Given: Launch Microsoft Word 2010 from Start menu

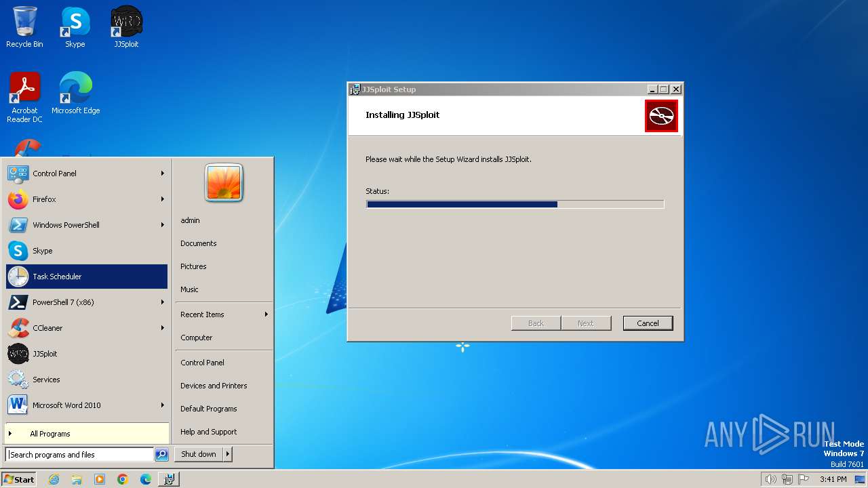Looking at the screenshot, I should tap(87, 405).
